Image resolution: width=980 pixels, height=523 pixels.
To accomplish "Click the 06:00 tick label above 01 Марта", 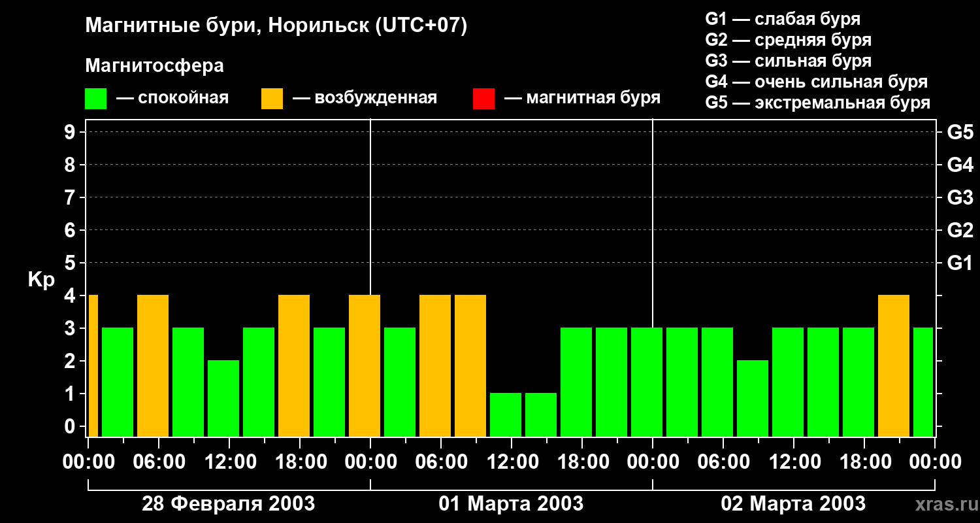I will click(440, 462).
